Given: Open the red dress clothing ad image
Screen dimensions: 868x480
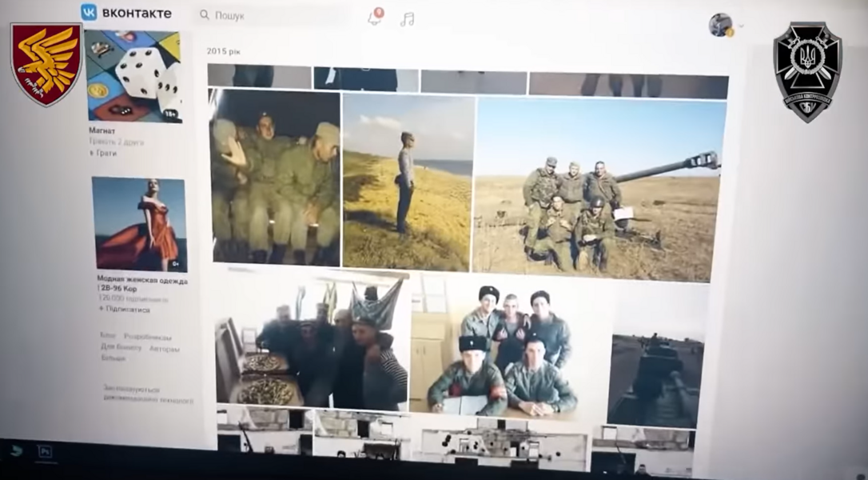Looking at the screenshot, I should tap(139, 224).
